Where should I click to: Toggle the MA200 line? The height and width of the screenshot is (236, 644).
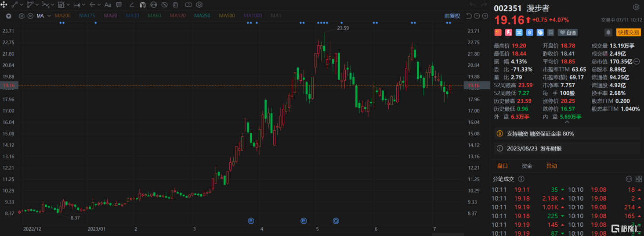click(x=62, y=16)
